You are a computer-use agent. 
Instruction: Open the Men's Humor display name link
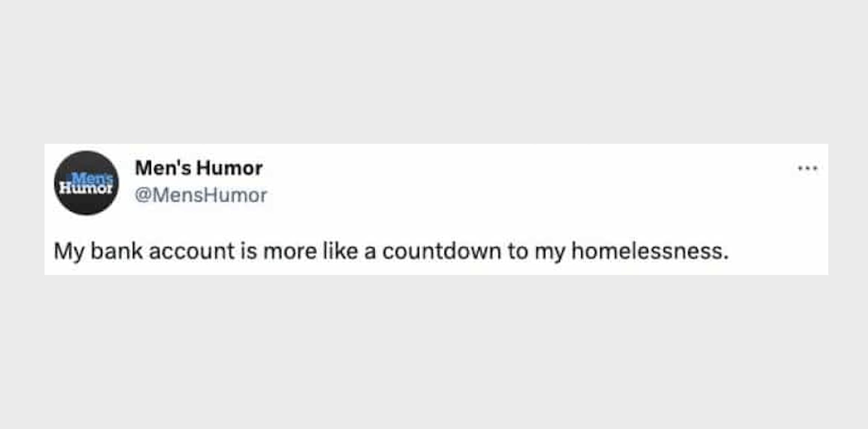[199, 168]
